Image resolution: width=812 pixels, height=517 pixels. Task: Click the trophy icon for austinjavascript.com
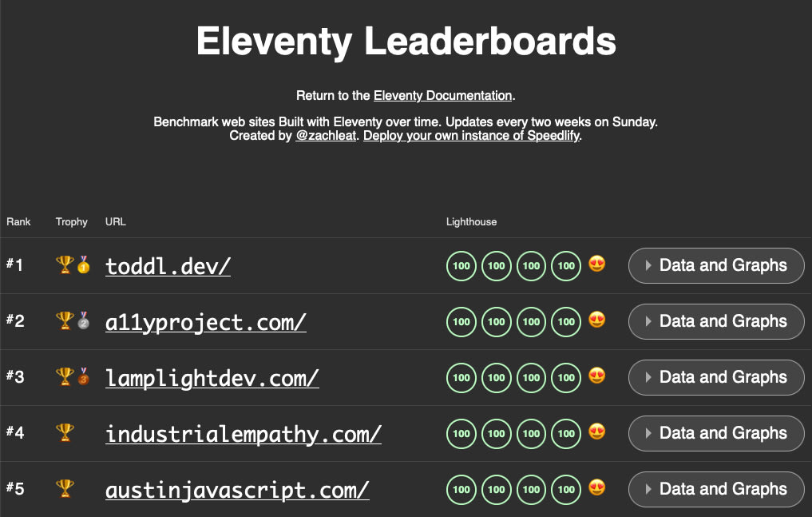[65, 488]
